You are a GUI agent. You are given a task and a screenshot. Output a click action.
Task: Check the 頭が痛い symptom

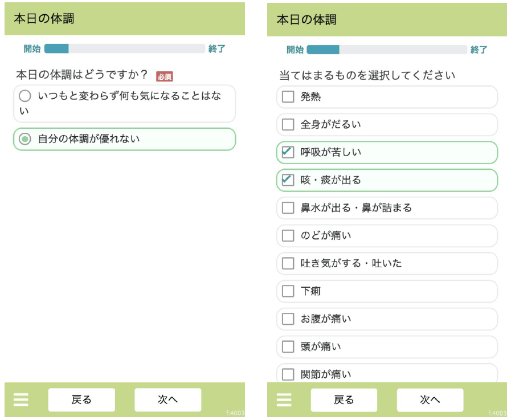pos(288,346)
